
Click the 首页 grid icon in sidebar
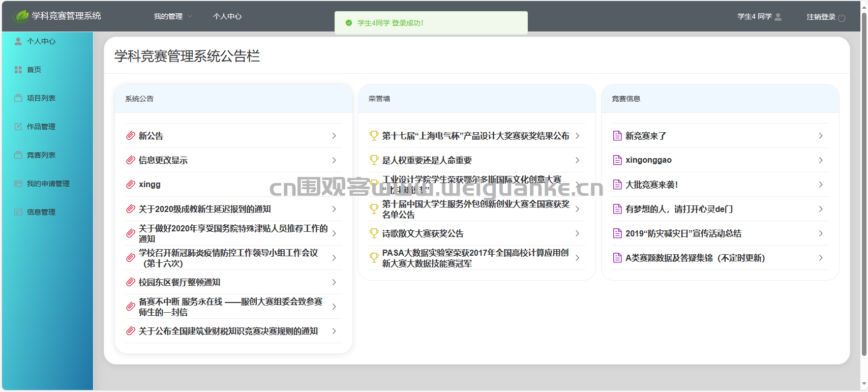pyautogui.click(x=18, y=70)
